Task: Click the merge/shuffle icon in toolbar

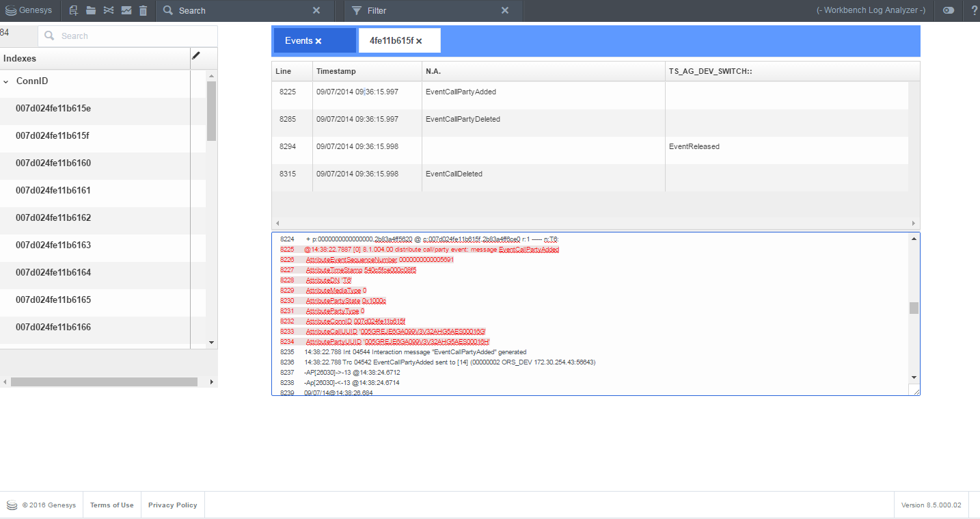Action: point(109,10)
